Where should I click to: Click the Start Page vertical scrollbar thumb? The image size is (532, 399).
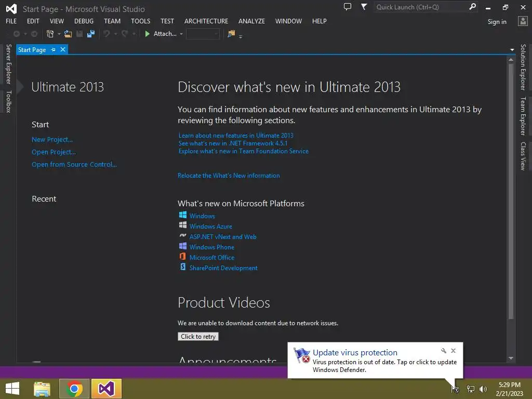pos(511,191)
